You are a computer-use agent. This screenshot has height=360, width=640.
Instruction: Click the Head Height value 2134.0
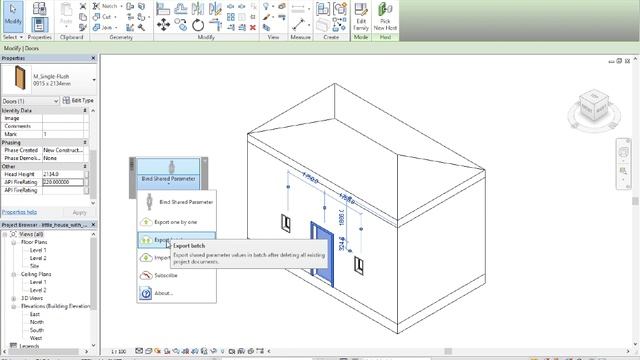63,174
